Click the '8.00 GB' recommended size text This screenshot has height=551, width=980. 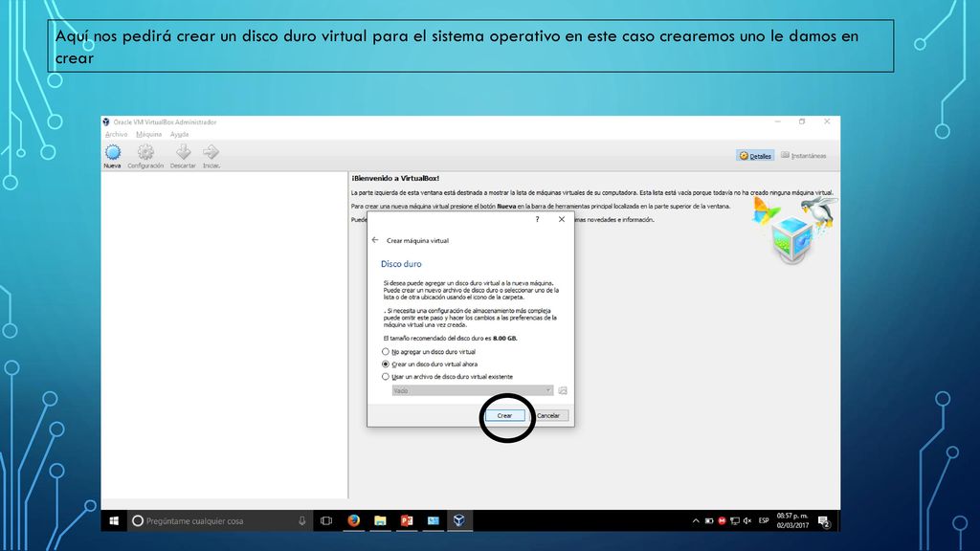[x=505, y=338]
